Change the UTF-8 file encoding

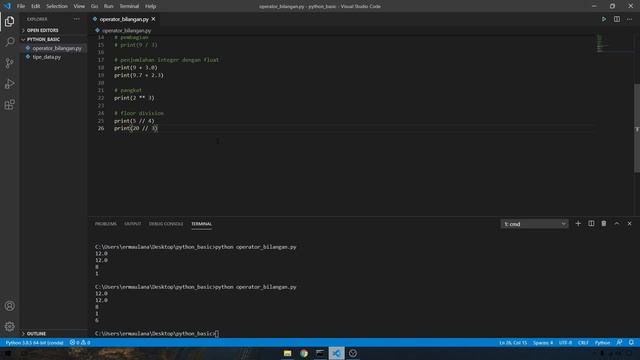tap(565, 342)
